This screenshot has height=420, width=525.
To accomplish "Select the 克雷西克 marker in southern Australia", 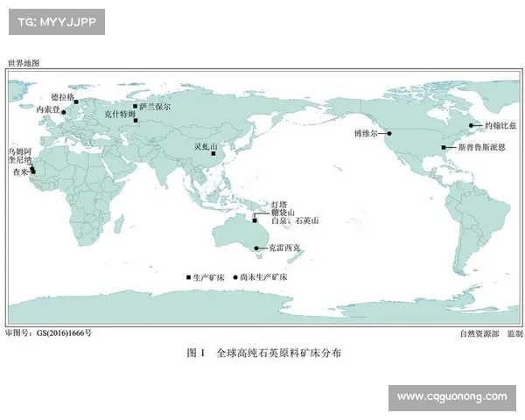I will click(255, 248).
